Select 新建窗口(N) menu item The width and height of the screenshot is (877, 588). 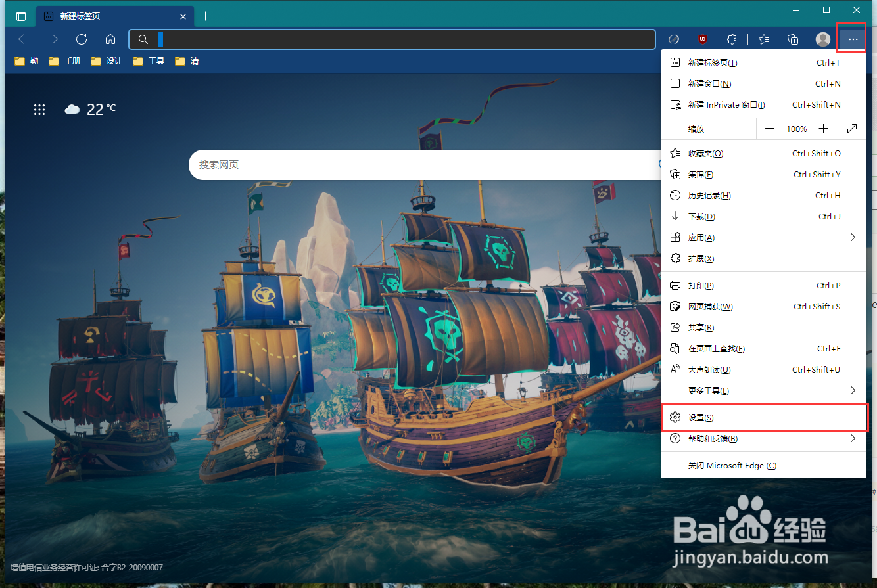coord(763,84)
